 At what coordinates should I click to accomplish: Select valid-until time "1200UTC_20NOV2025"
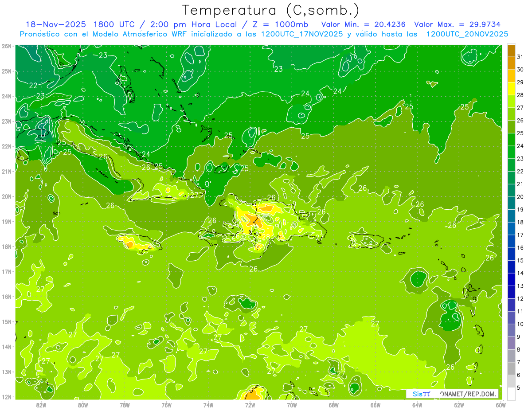point(467,34)
